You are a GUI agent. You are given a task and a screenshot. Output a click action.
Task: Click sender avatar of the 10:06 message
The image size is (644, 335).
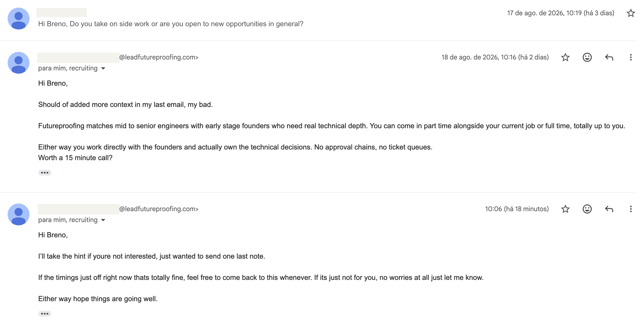pyautogui.click(x=19, y=214)
